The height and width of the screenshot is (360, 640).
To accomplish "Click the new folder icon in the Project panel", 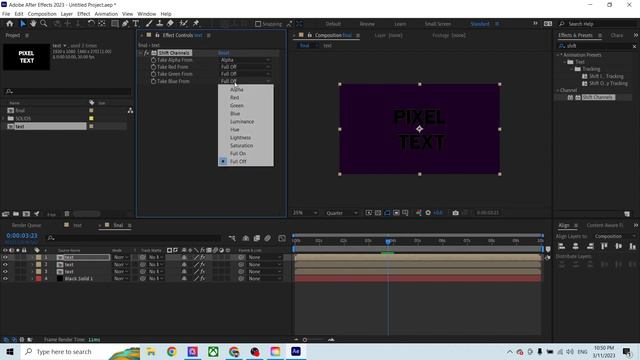I will [x=16, y=214].
